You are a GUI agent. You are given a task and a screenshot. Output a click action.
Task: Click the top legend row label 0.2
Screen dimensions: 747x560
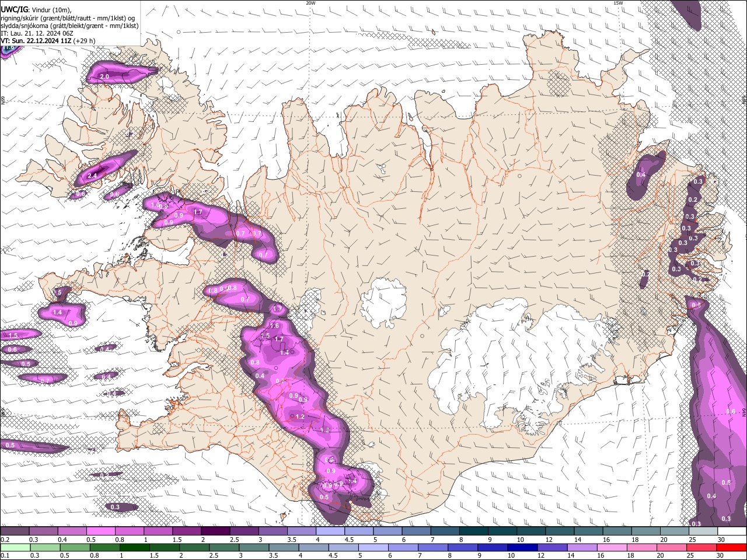tap(5, 540)
